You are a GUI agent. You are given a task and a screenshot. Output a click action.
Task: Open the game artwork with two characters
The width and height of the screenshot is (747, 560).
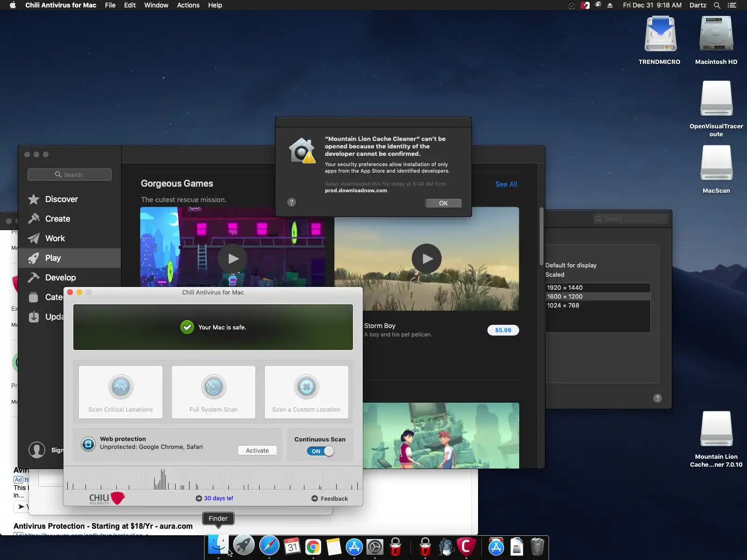click(441, 435)
